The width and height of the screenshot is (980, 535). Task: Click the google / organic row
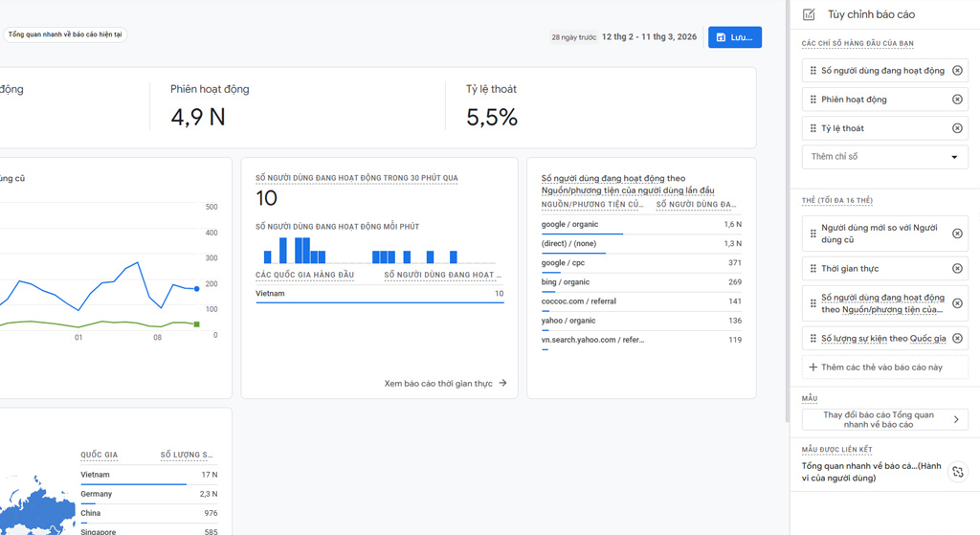click(x=641, y=224)
